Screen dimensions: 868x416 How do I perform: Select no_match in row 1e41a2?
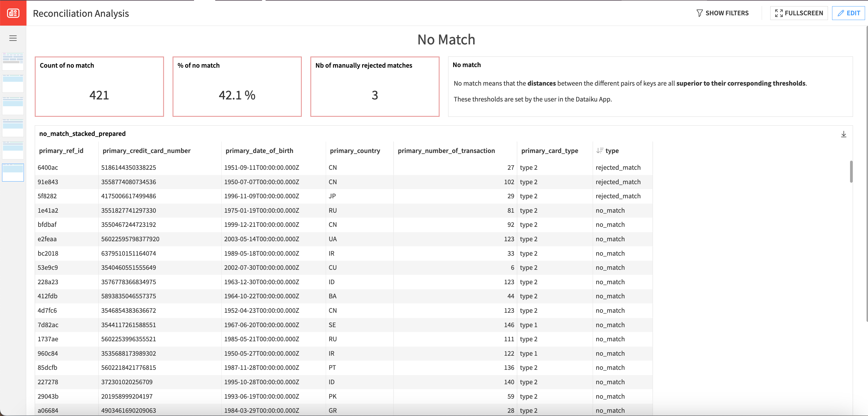pos(610,210)
